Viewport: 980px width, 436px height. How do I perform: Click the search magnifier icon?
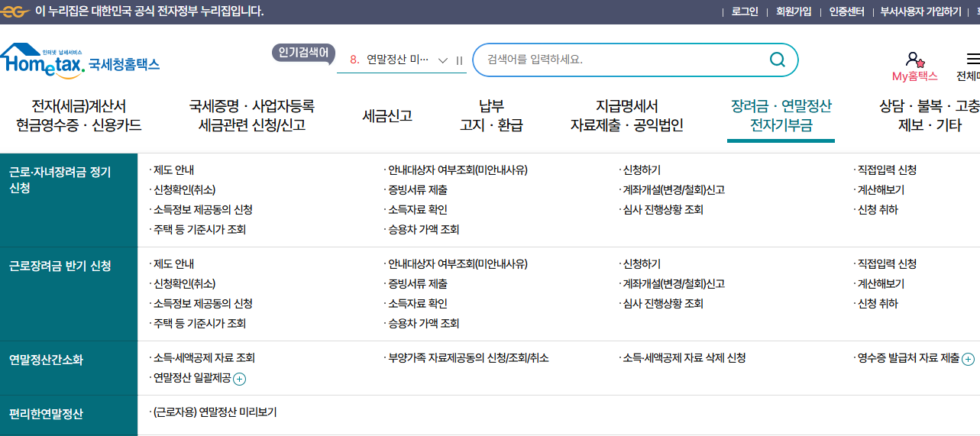(777, 60)
